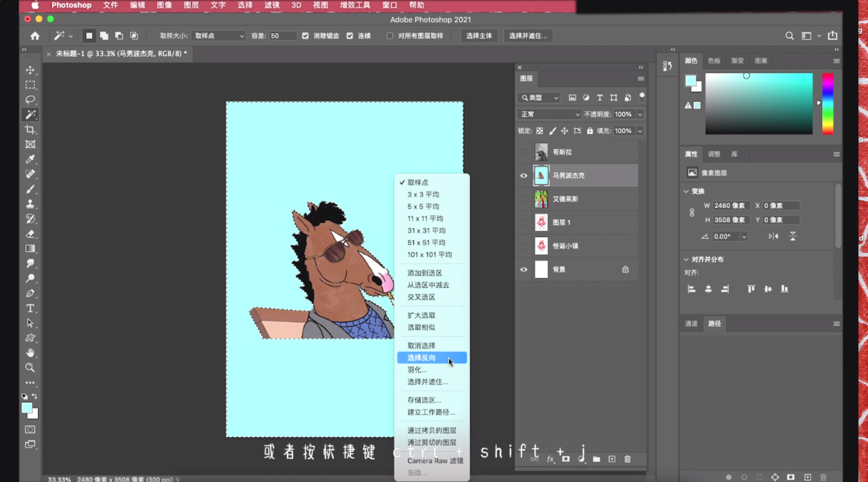Select the Zoom tool
Screen dimensions: 868x482
(30, 368)
